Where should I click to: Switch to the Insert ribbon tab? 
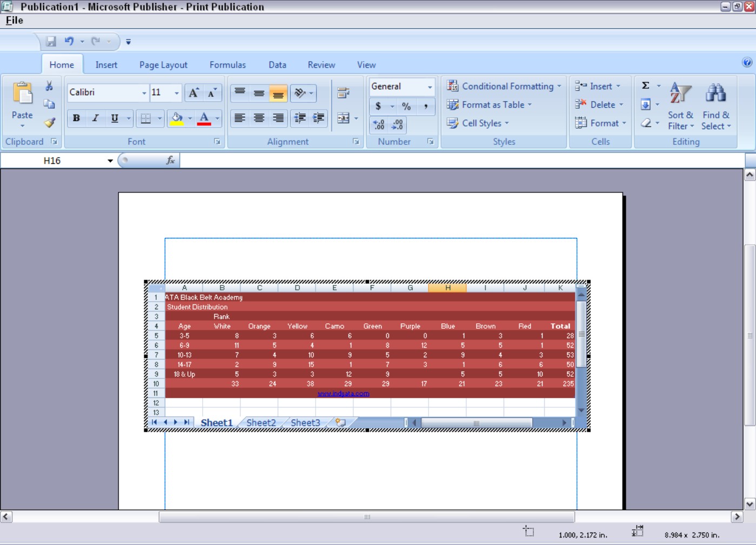coord(106,65)
